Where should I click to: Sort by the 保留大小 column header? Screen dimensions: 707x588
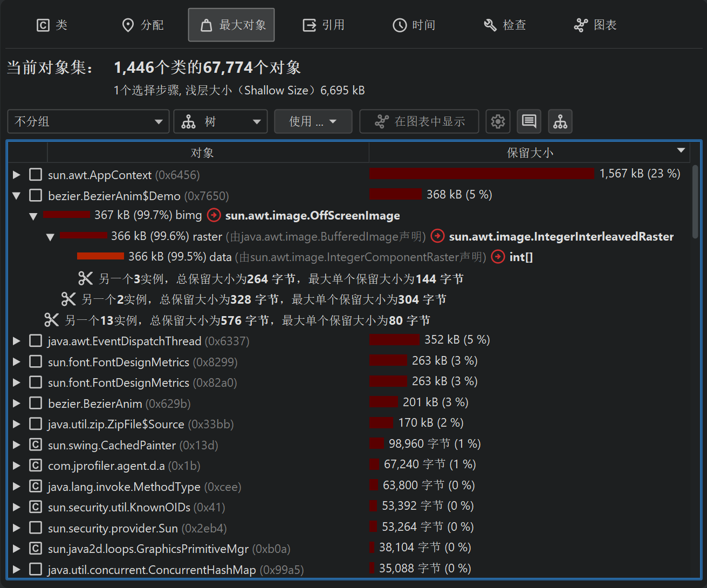(530, 153)
